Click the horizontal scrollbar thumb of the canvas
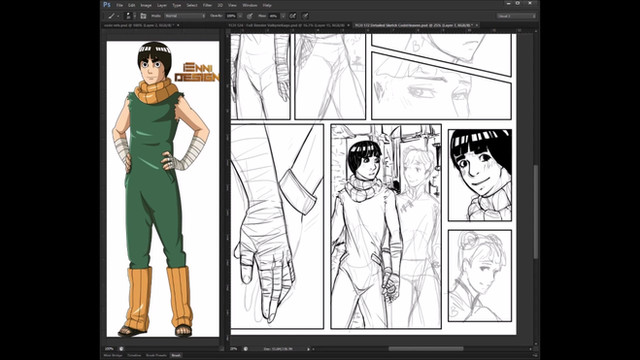This screenshot has width=640, height=360. click(x=426, y=349)
